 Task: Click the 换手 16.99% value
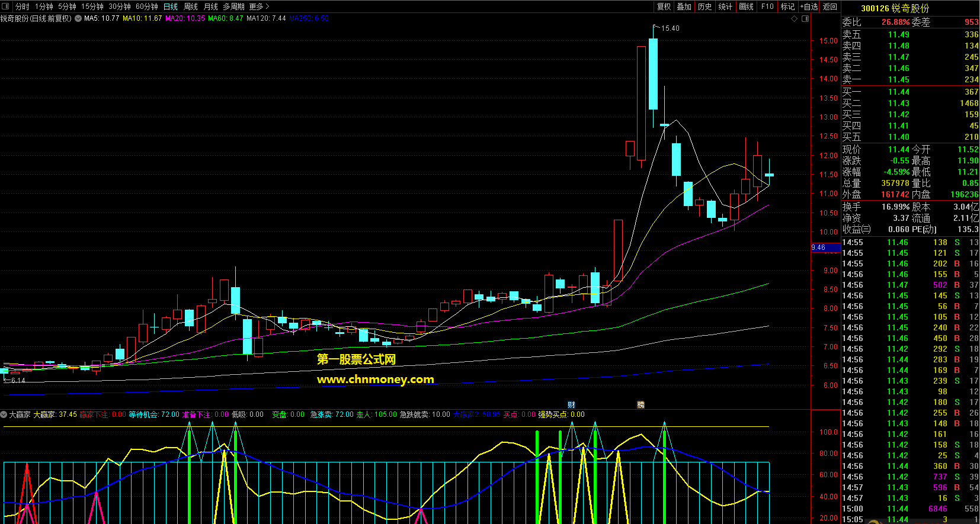(x=895, y=207)
